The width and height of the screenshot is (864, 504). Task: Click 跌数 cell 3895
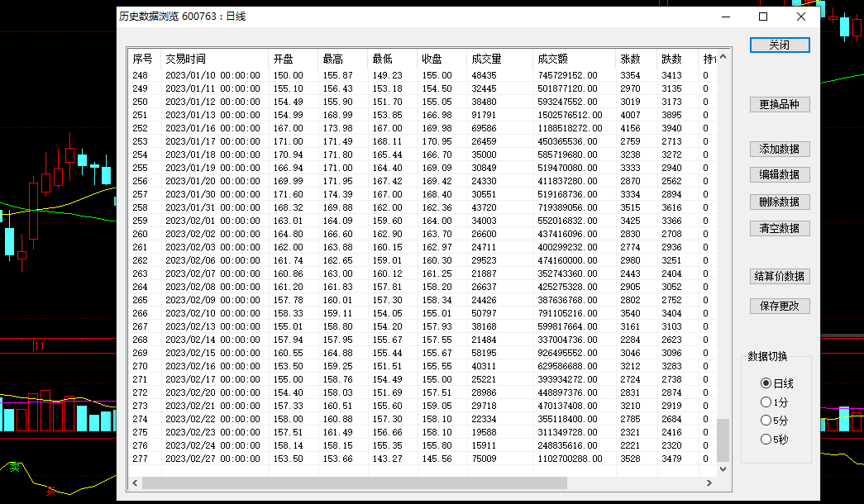click(671, 115)
